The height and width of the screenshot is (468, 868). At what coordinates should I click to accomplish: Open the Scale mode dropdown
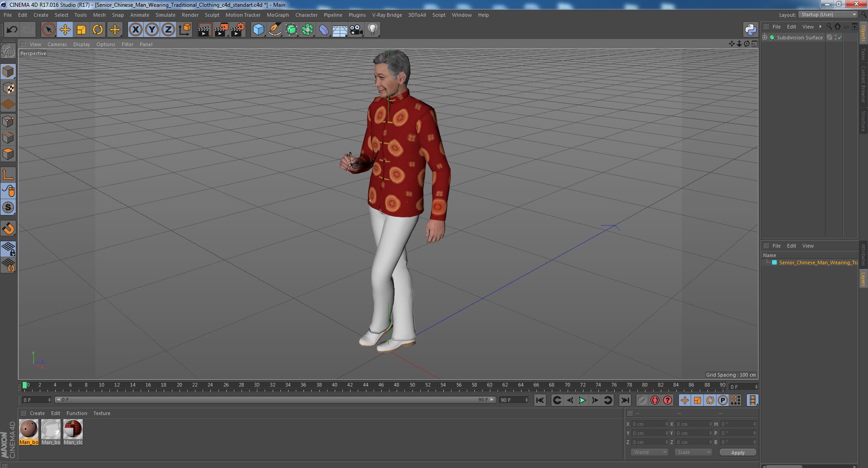point(693,452)
